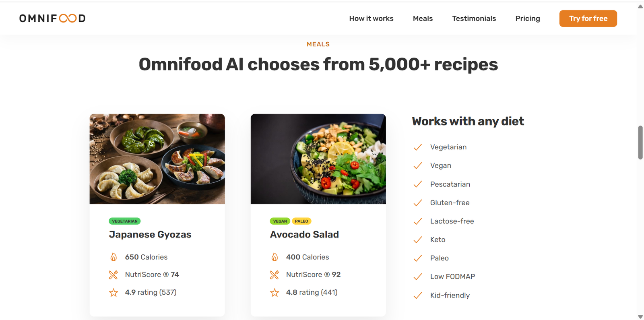Screen dimensions: 644x320
Task: Click flame icon beside 650 Calories
Action: pyautogui.click(x=114, y=257)
